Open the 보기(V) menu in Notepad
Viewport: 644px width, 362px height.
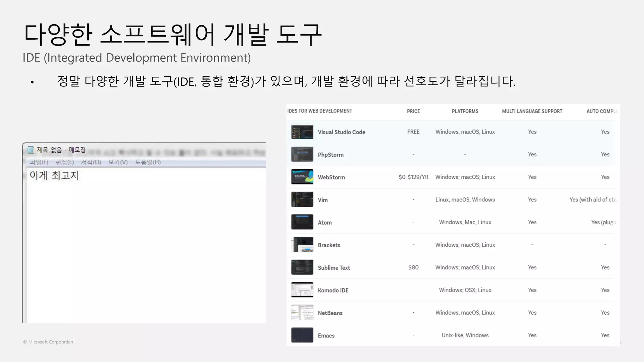pyautogui.click(x=118, y=162)
